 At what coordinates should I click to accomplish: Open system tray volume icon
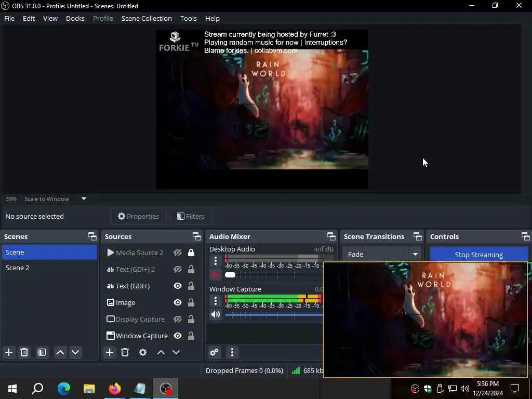click(x=464, y=389)
